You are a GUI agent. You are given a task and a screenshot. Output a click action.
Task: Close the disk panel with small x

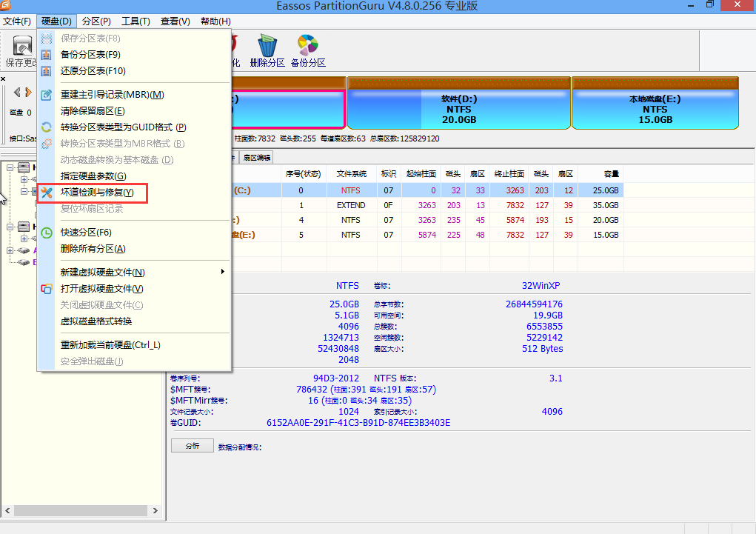[4, 79]
